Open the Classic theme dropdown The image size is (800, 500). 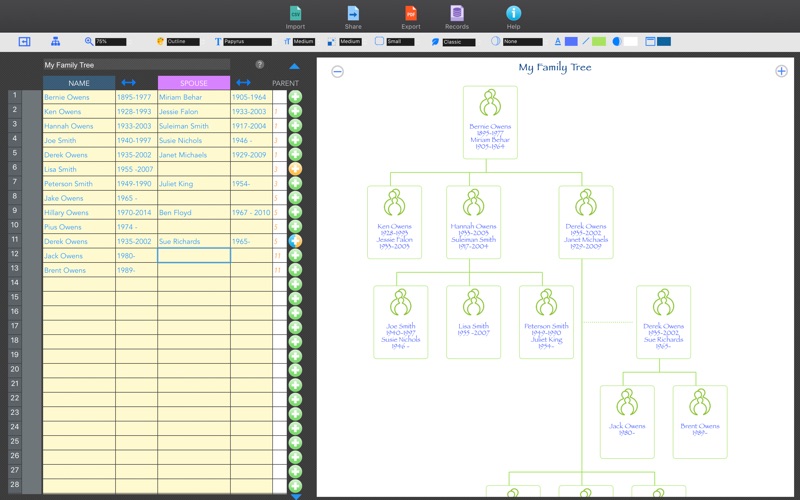[459, 42]
